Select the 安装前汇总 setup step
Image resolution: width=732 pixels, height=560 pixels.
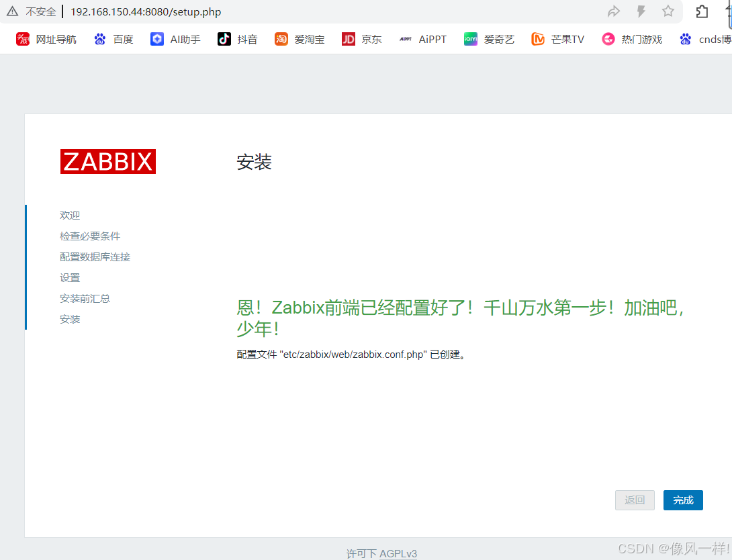[x=85, y=299]
